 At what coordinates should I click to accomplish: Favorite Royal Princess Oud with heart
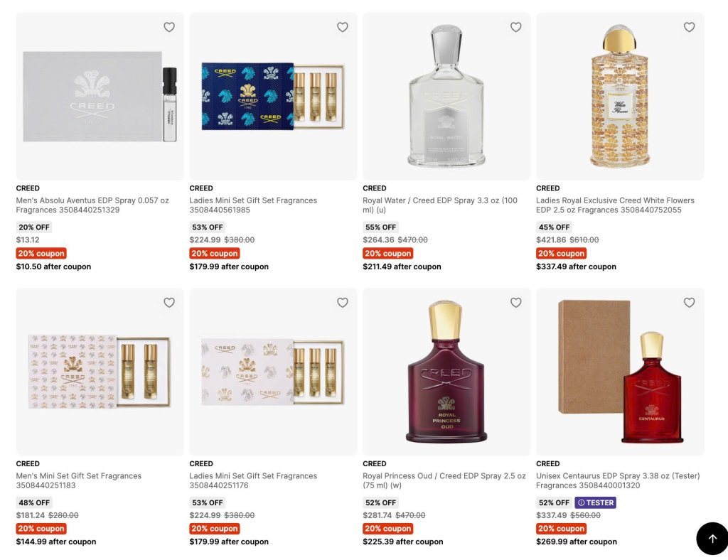point(516,303)
